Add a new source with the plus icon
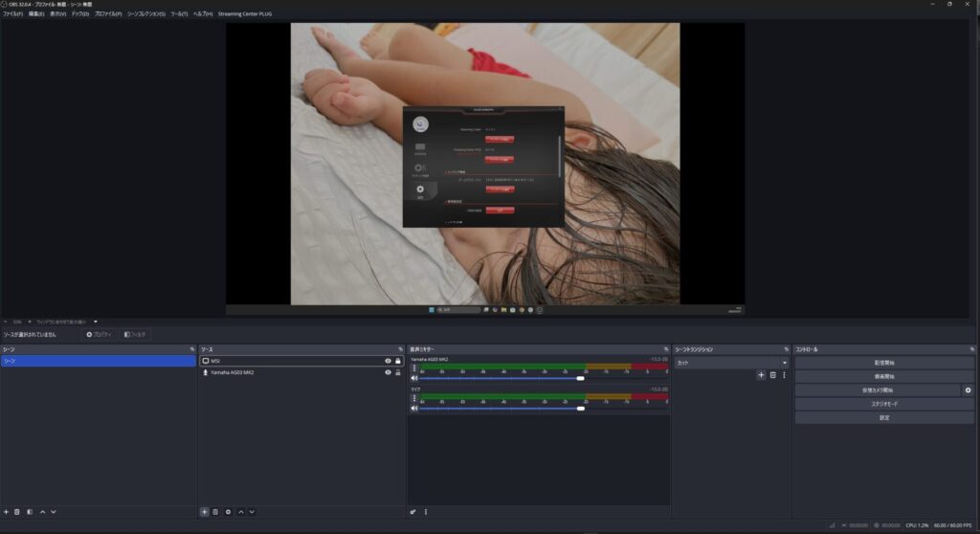Screen dimensions: 980x534 pos(204,512)
